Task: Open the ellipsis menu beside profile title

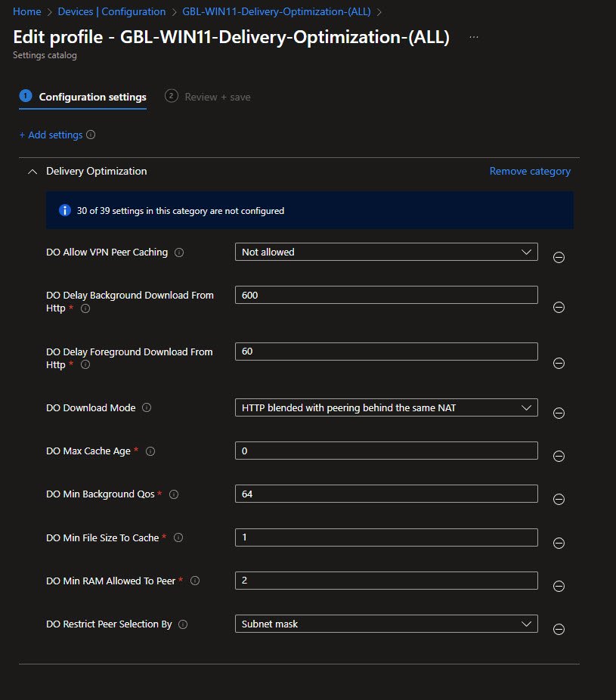Action: pyautogui.click(x=474, y=37)
